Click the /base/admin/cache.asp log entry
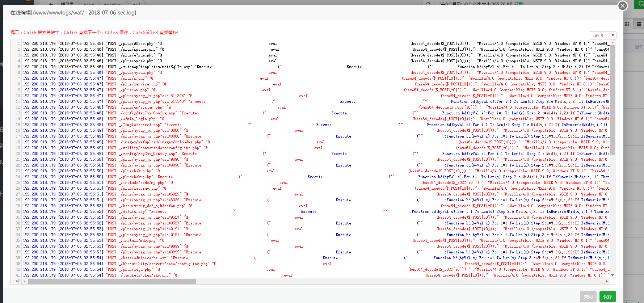This screenshot has width=644, height=303. 316,258
